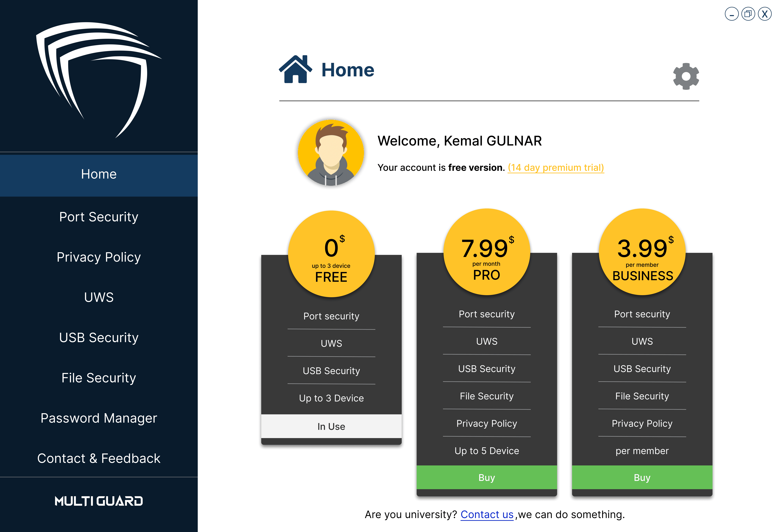Open USB Security in the sidebar
The height and width of the screenshot is (532, 776).
point(99,338)
